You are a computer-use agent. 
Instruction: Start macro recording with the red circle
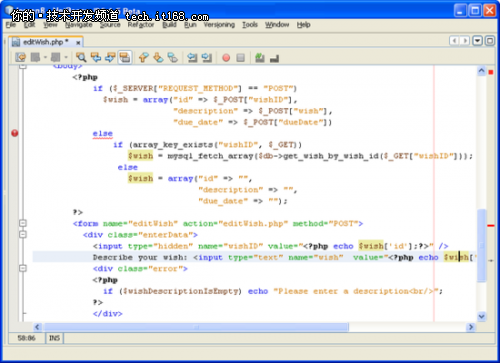(226, 58)
